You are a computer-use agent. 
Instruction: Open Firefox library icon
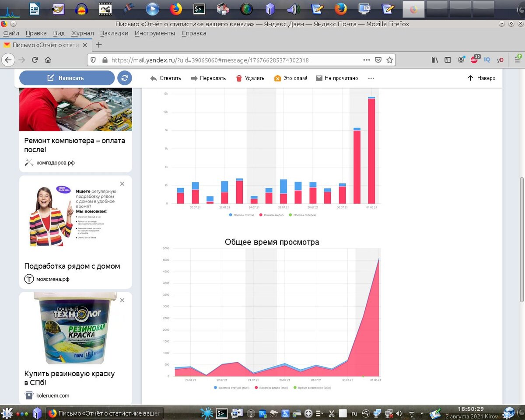tap(435, 60)
